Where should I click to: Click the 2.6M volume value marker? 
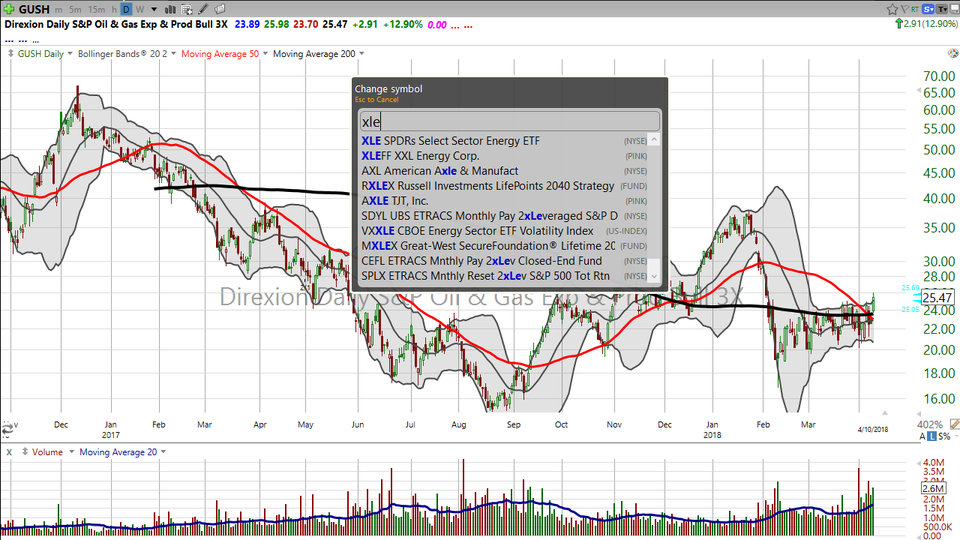click(933, 488)
